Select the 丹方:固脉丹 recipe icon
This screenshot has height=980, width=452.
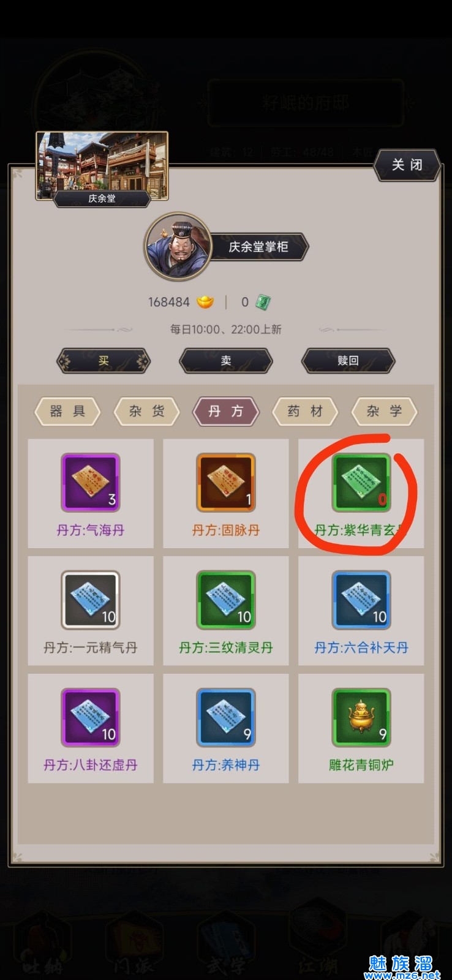(226, 483)
